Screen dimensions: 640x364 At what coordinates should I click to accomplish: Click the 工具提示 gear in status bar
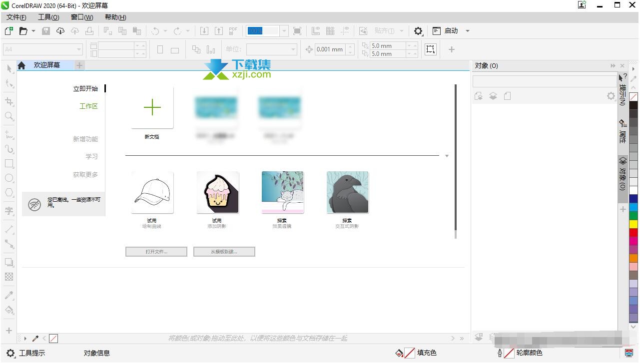pos(10,353)
